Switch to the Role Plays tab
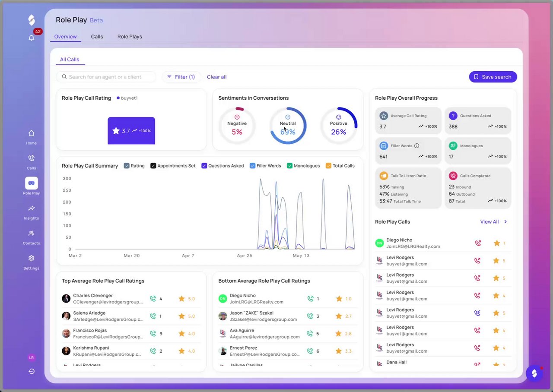Viewport: 553px width, 392px height. 130,37
